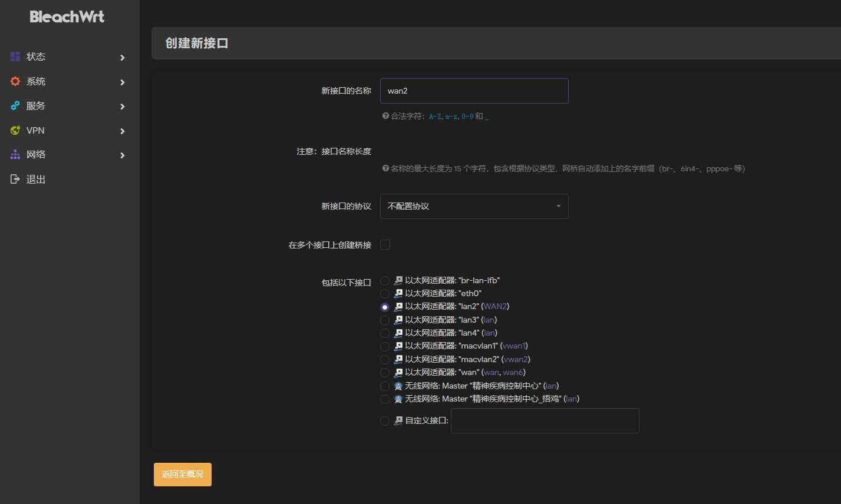Screen dimensions: 841x504
Task: Focus the 自定义接口 text input
Action: tap(545, 420)
